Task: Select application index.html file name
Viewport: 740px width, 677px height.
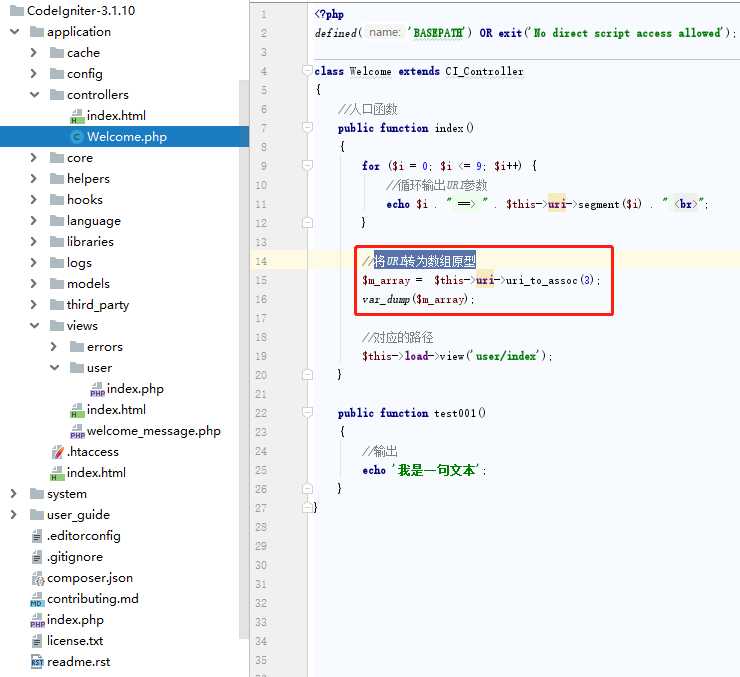Action: click(96, 473)
